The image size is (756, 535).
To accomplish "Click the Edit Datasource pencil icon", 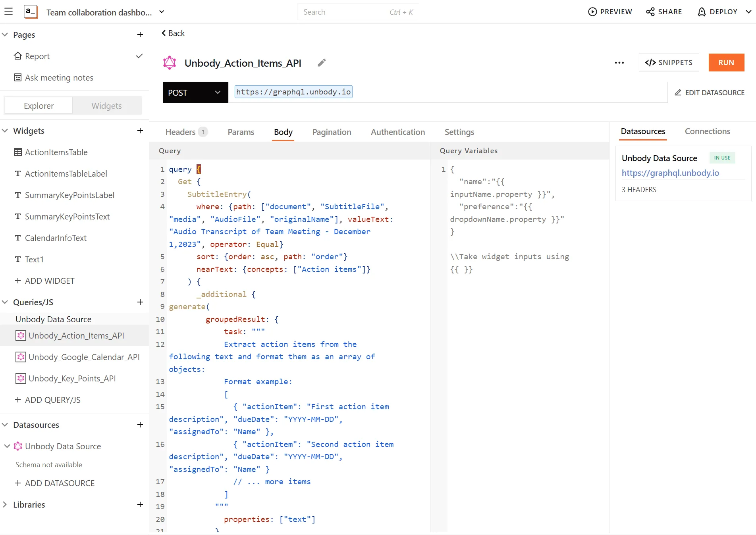I will [678, 92].
